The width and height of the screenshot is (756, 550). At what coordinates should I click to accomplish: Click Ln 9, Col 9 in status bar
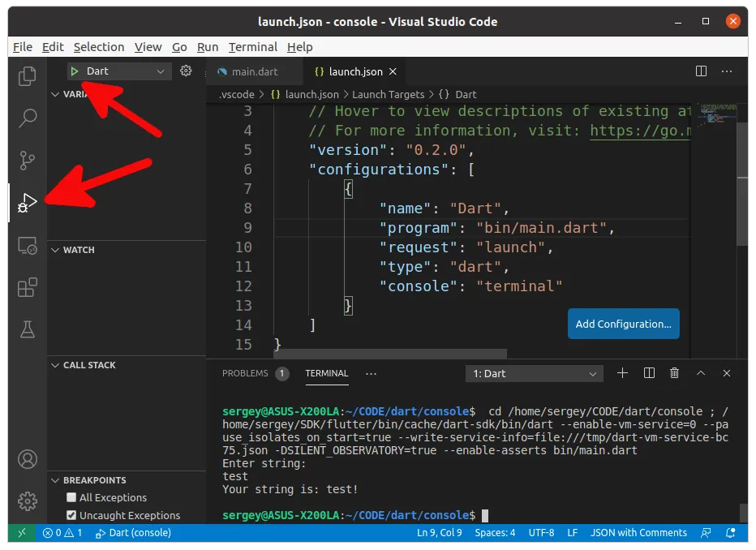coord(439,533)
